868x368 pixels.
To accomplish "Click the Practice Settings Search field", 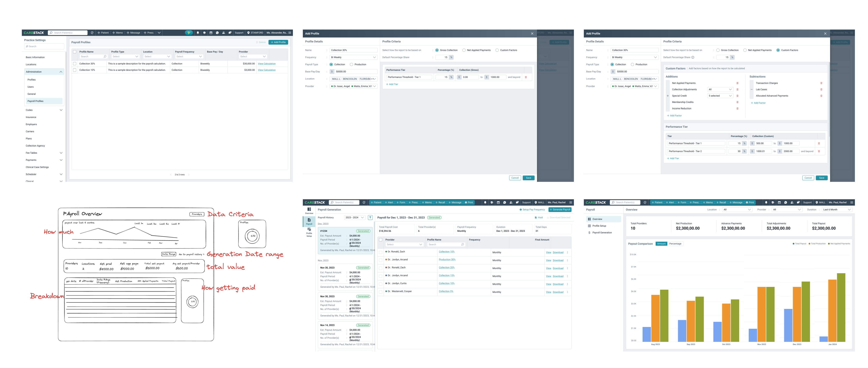I will [44, 46].
